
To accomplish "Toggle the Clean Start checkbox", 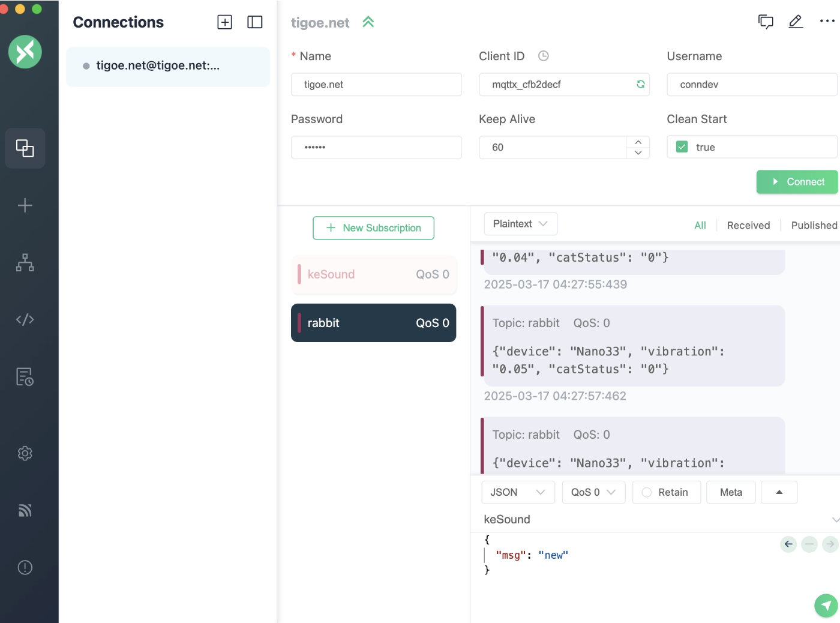I will coord(682,147).
